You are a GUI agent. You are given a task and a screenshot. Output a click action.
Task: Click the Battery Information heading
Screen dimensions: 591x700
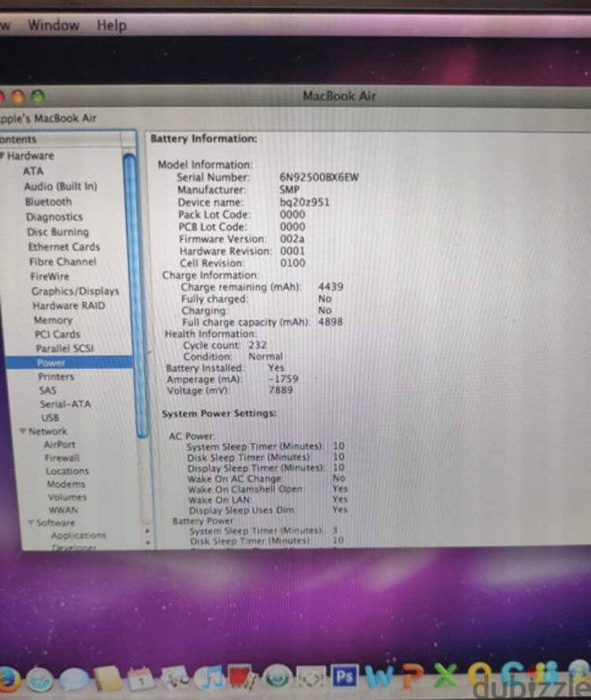(x=204, y=139)
